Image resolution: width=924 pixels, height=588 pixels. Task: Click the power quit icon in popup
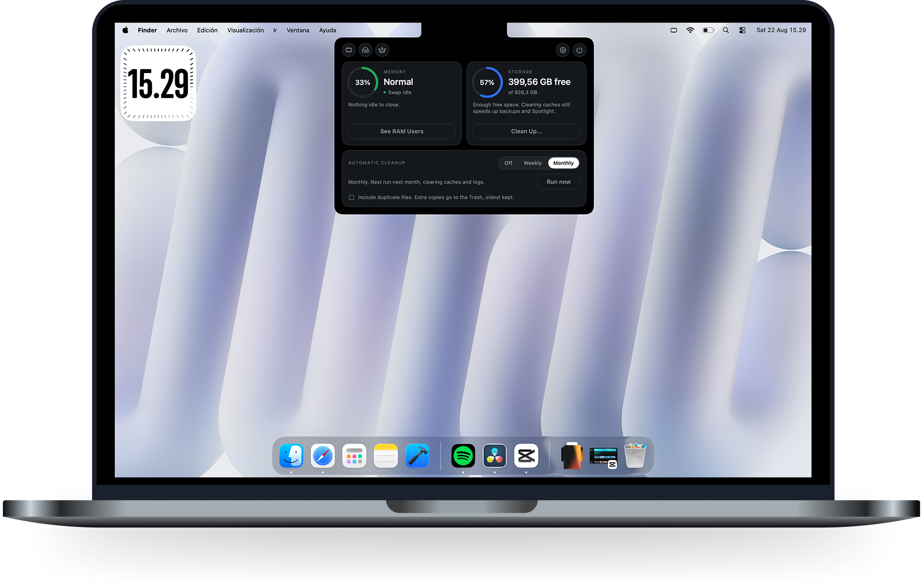click(580, 50)
